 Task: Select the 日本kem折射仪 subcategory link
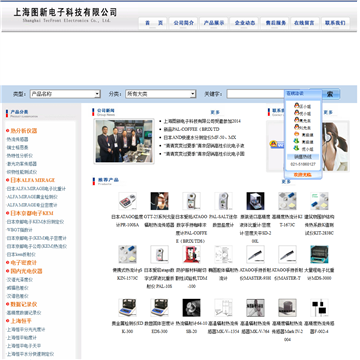coord(20,254)
